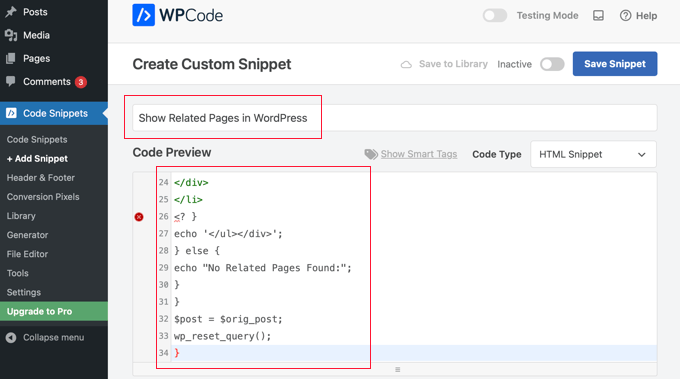Screen dimensions: 680x379
Task: Open the Media menu item
Action: (36, 35)
